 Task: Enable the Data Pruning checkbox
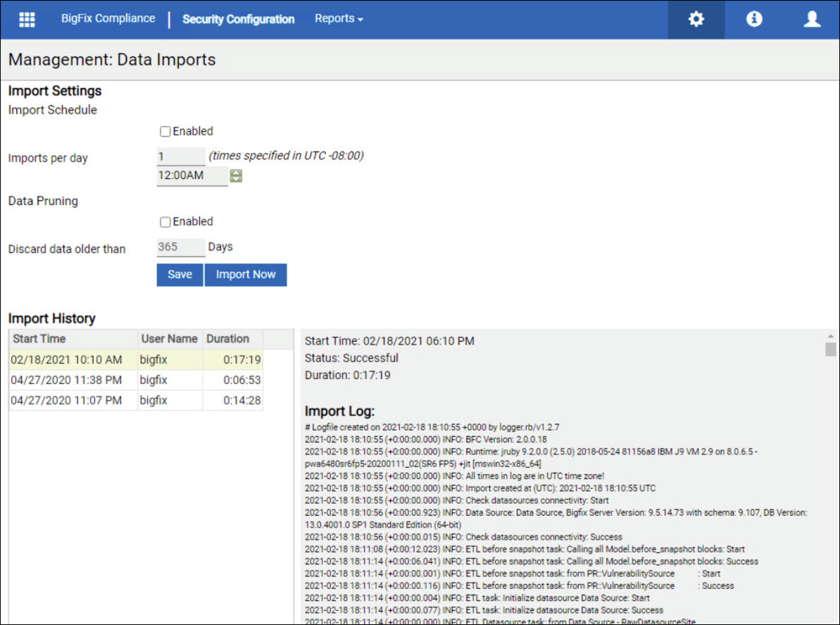click(165, 222)
